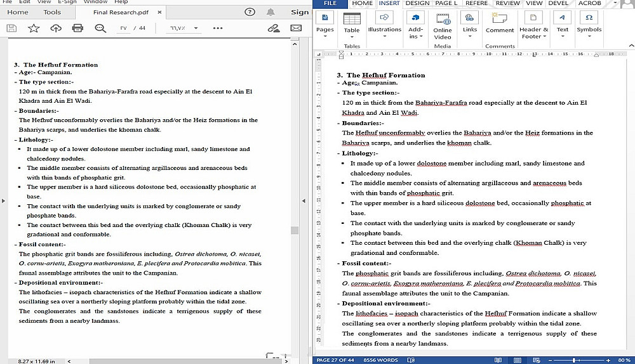
Task: Click the 'Fossil content:-' heading in the PDF
Action: pos(42,244)
